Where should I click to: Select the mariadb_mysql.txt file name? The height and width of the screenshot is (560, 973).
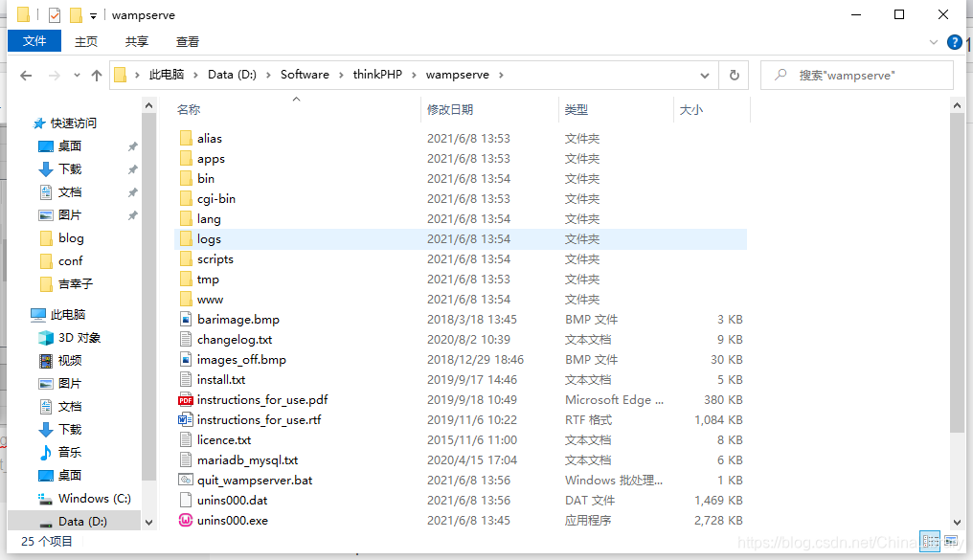coord(247,460)
